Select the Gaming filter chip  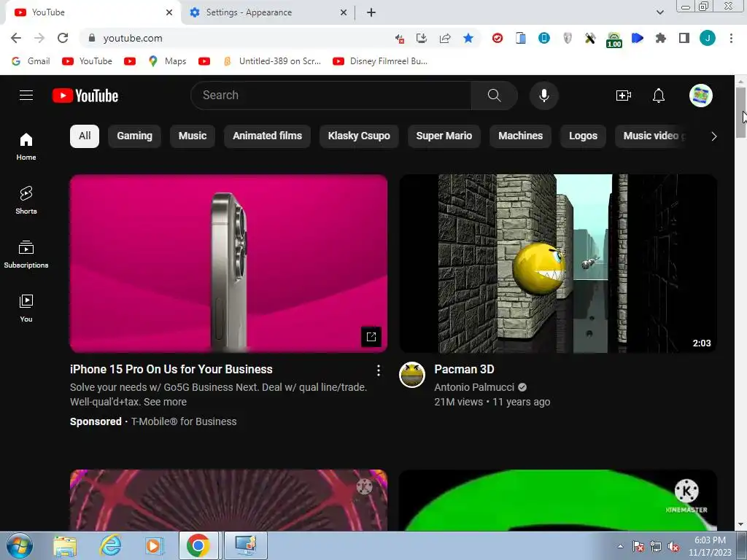[x=134, y=136]
